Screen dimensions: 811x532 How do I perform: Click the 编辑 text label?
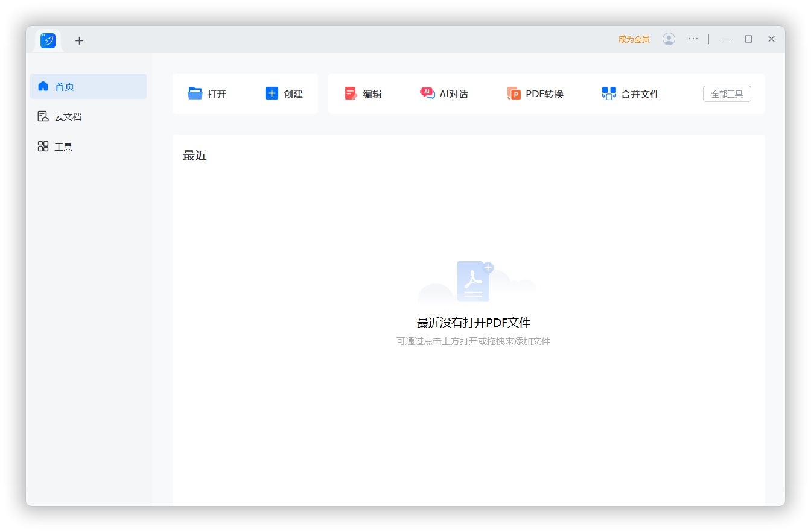coord(372,94)
